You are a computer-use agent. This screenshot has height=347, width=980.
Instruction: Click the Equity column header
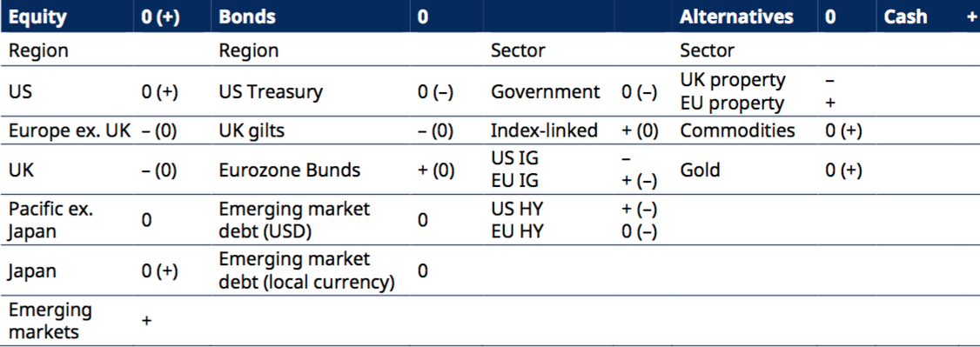click(x=37, y=17)
